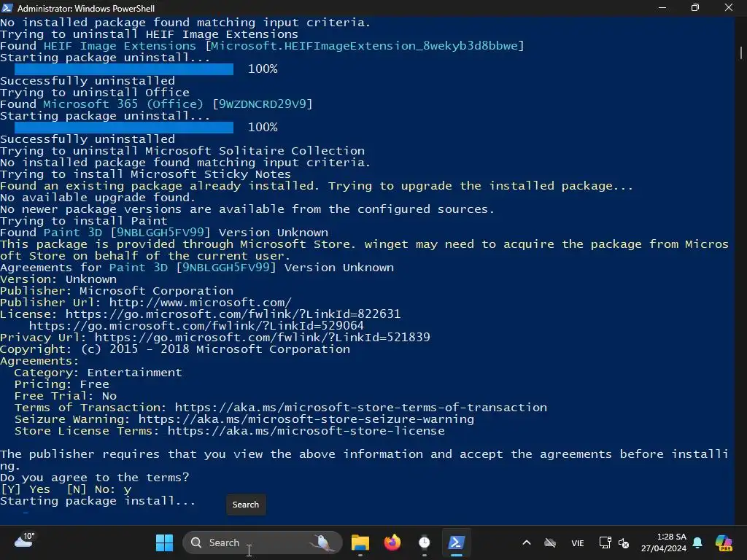Click "Copyright: (c) 2015 - 2018" line
Screen dimensions: 747x560
click(175, 349)
